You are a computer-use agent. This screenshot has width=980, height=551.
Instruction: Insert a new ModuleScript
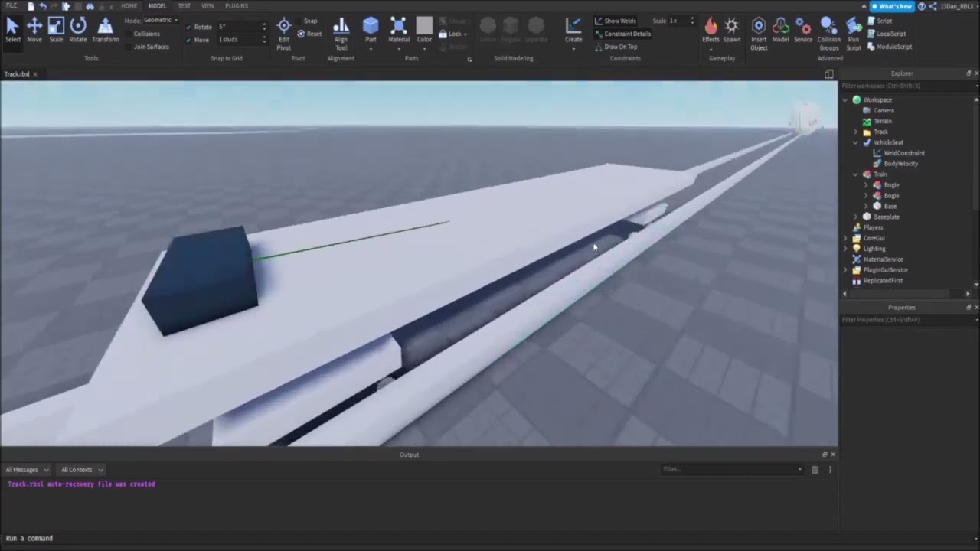(x=890, y=47)
